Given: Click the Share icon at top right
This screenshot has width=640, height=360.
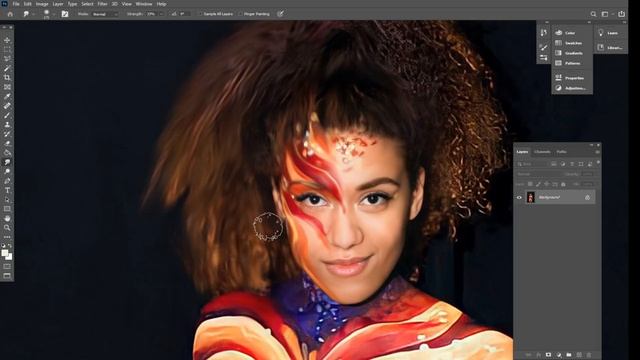Looking at the screenshot, I should coord(621,14).
